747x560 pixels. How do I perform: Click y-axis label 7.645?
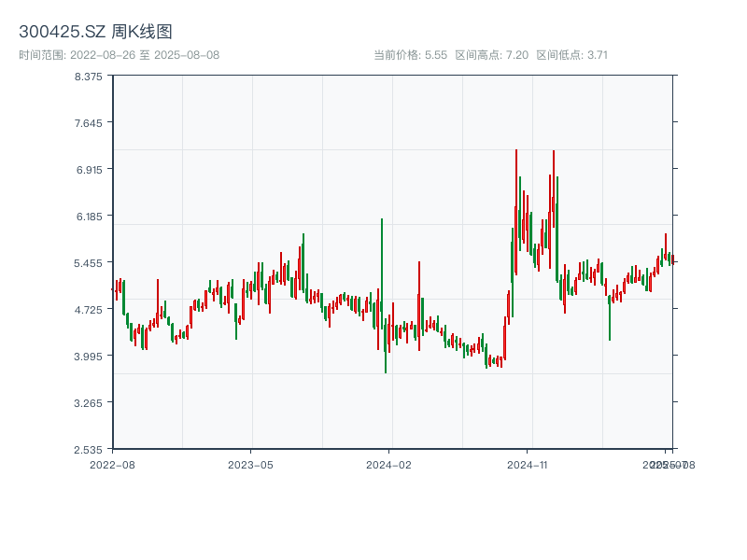(x=88, y=123)
